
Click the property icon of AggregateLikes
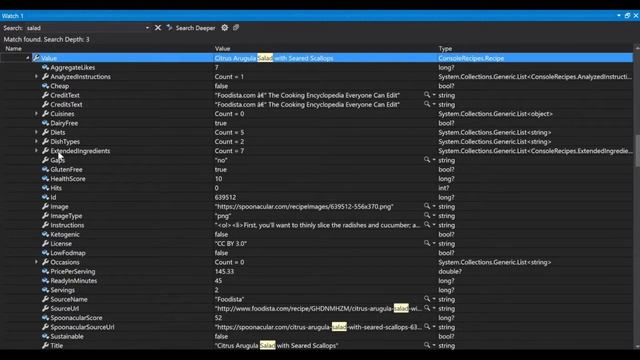pos(45,67)
